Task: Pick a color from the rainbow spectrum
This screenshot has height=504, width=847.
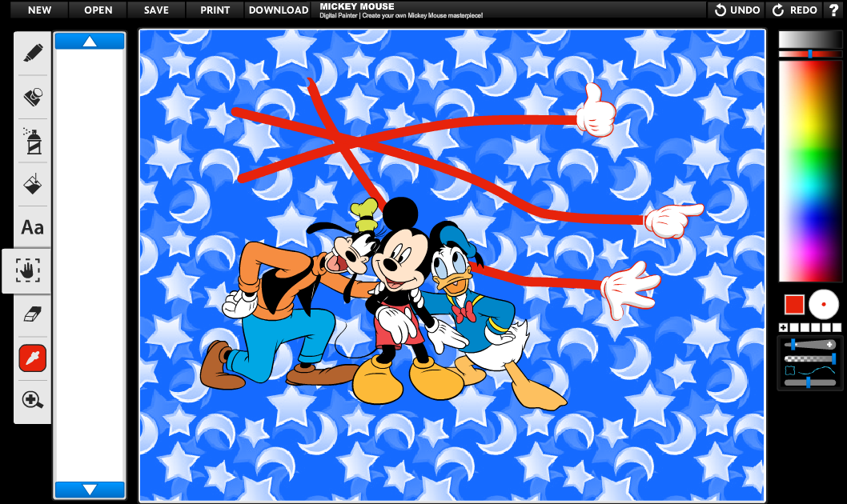Action: coord(810,170)
